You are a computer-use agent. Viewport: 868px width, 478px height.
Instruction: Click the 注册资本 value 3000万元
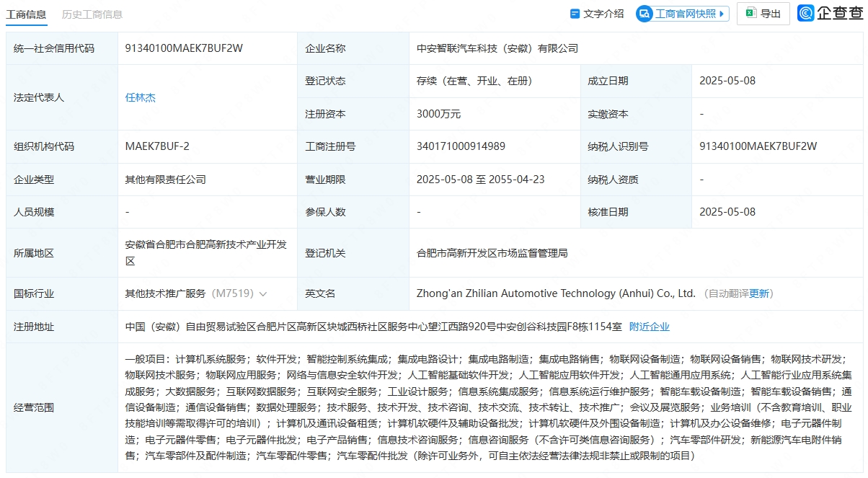[438, 114]
